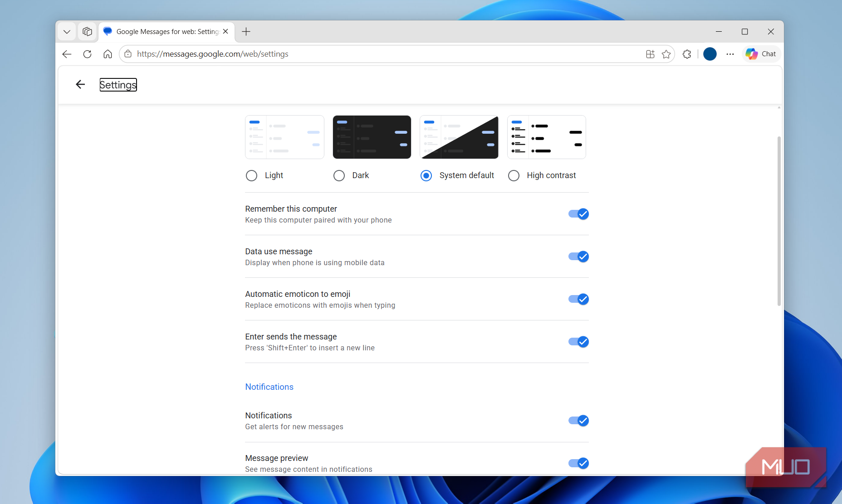Disable Message preview switch
This screenshot has height=504, width=842.
click(x=578, y=463)
